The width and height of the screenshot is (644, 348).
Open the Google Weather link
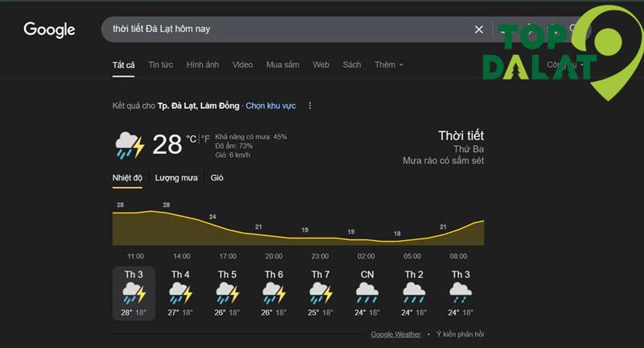click(395, 334)
